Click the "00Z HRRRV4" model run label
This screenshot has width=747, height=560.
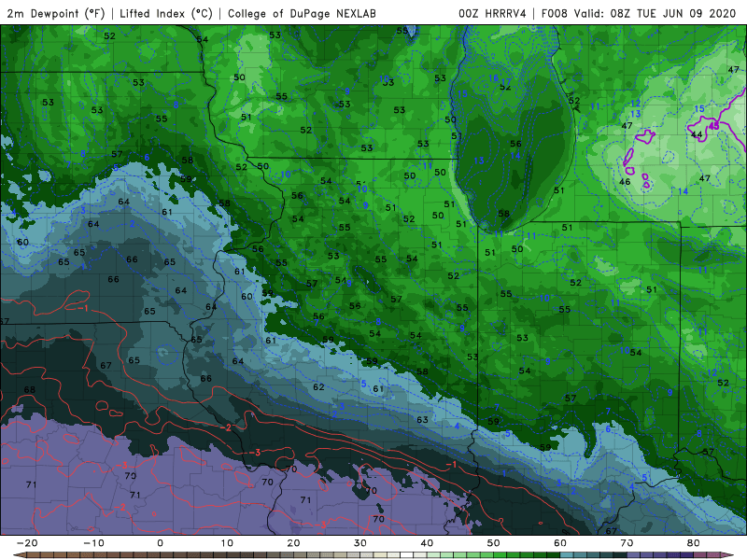pyautogui.click(x=492, y=13)
